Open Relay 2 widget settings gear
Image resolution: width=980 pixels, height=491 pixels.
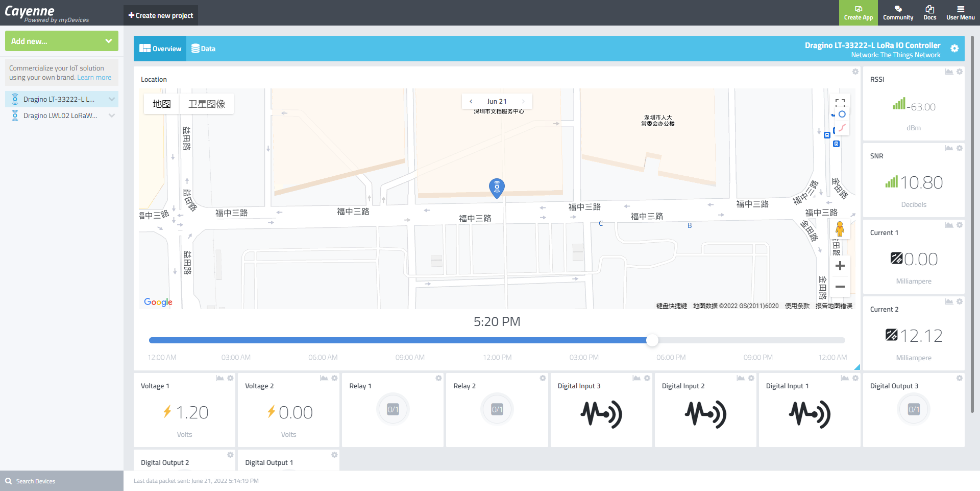point(543,378)
